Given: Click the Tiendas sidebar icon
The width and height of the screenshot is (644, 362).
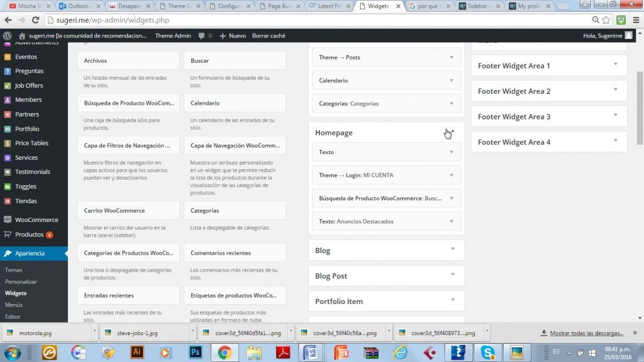Looking at the screenshot, I should click(x=8, y=201).
